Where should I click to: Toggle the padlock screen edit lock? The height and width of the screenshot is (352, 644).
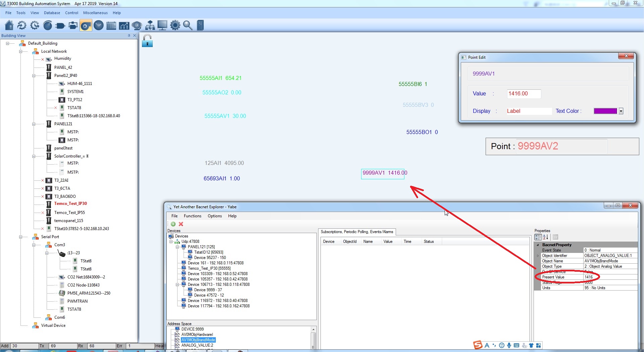click(147, 41)
